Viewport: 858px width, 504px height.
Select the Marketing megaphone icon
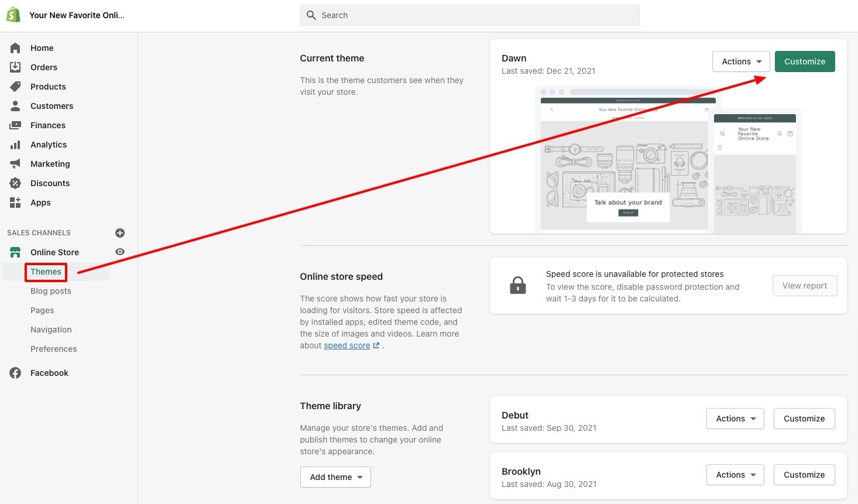pyautogui.click(x=15, y=163)
